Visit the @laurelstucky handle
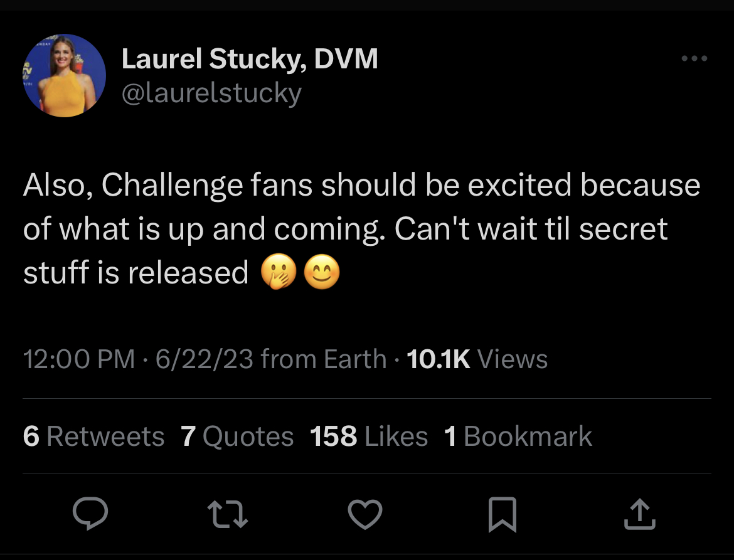734x560 pixels. (x=211, y=93)
